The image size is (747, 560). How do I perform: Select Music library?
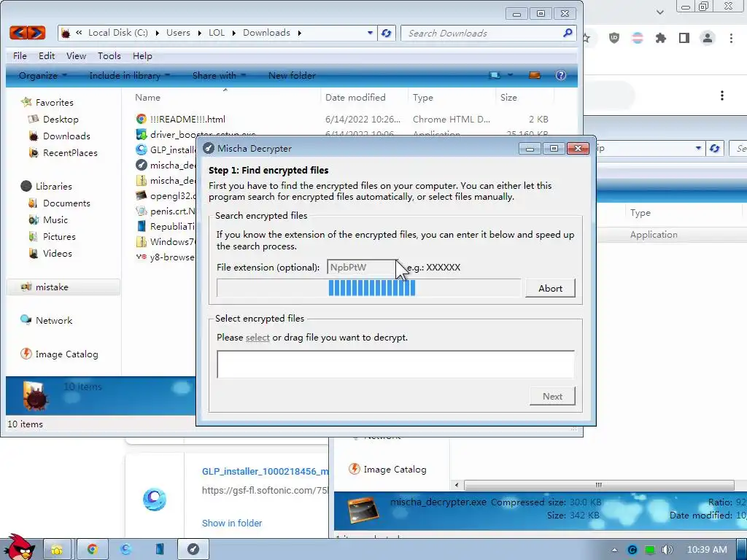(x=55, y=219)
